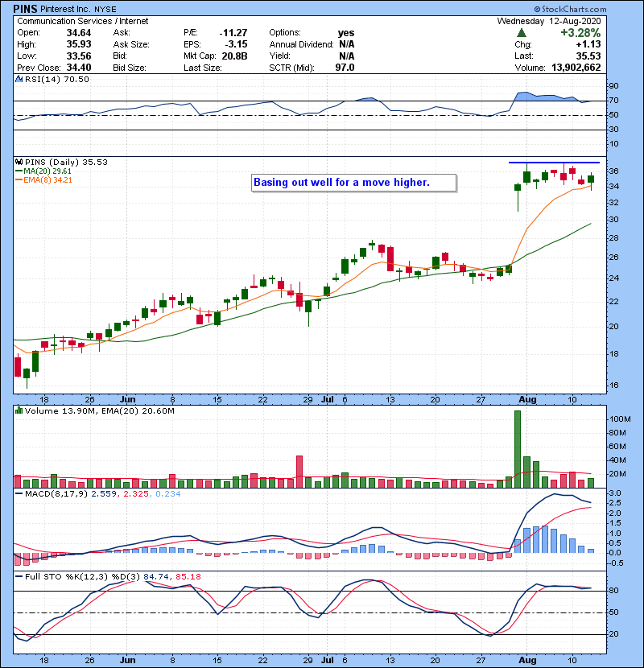Image resolution: width=644 pixels, height=668 pixels.
Task: Click the PINS (Daily) 35.53 chart label
Action: pos(66,162)
